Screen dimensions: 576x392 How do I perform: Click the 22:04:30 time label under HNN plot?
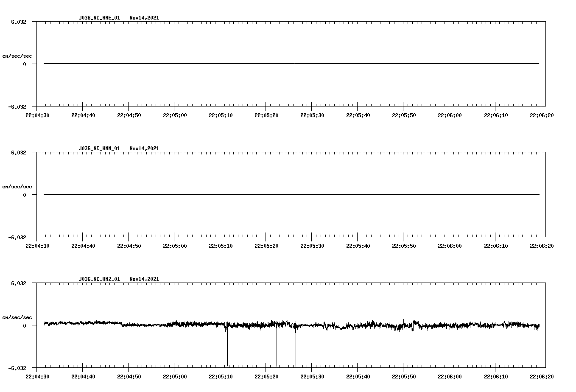(x=37, y=246)
